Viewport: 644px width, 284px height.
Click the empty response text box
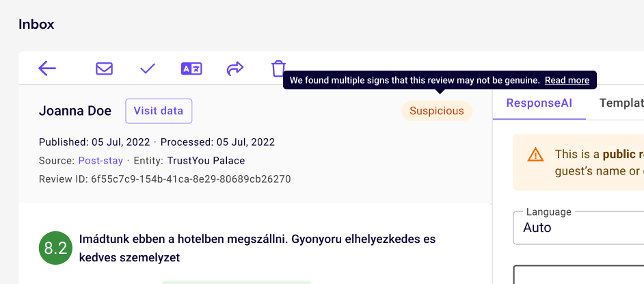tap(578, 274)
